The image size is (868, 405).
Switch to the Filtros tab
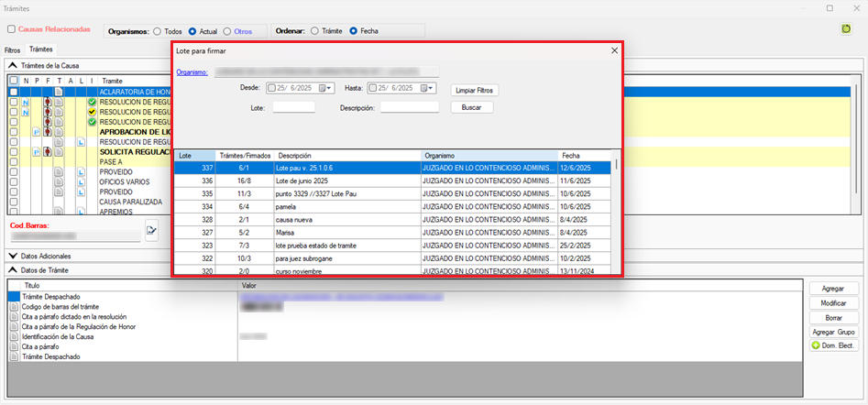13,49
